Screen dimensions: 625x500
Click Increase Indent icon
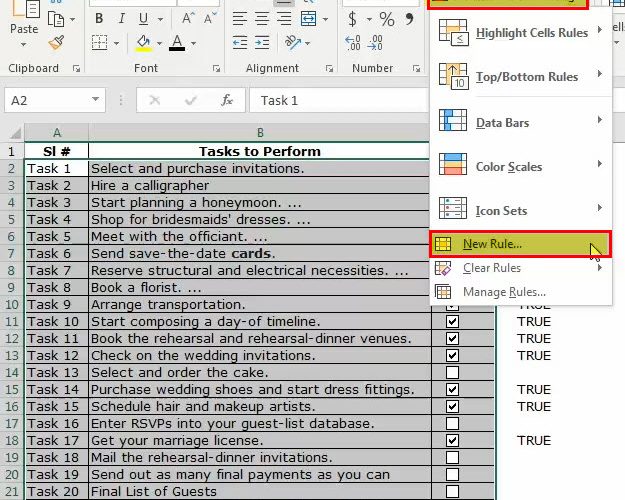pos(262,43)
